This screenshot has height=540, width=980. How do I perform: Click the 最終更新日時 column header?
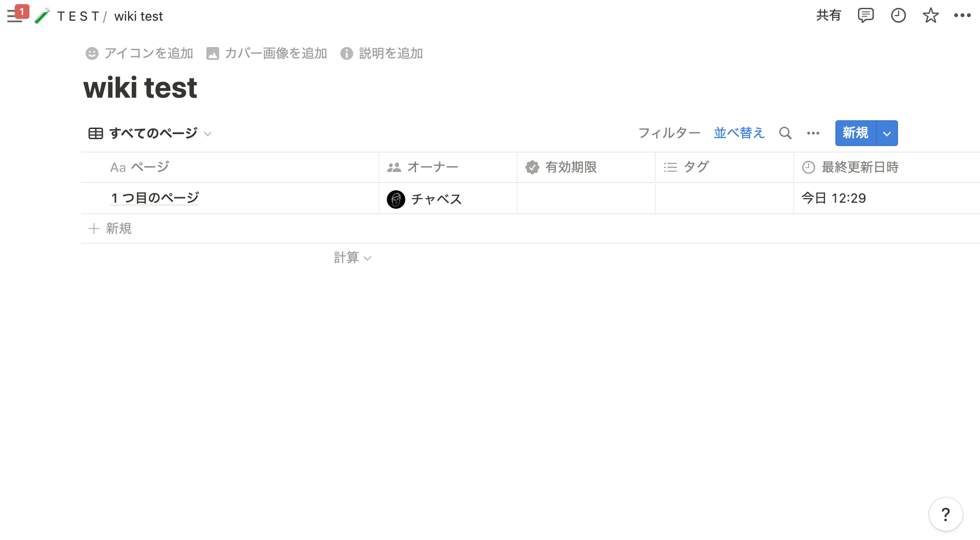[x=887, y=167]
